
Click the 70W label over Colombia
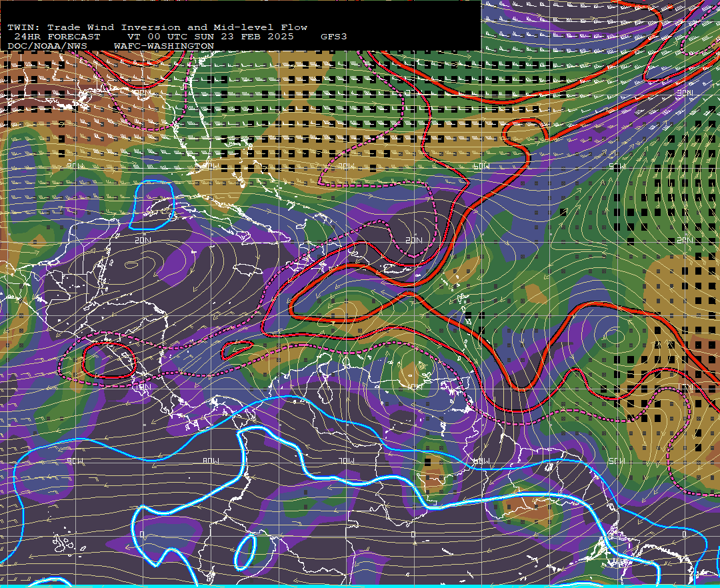[347, 461]
